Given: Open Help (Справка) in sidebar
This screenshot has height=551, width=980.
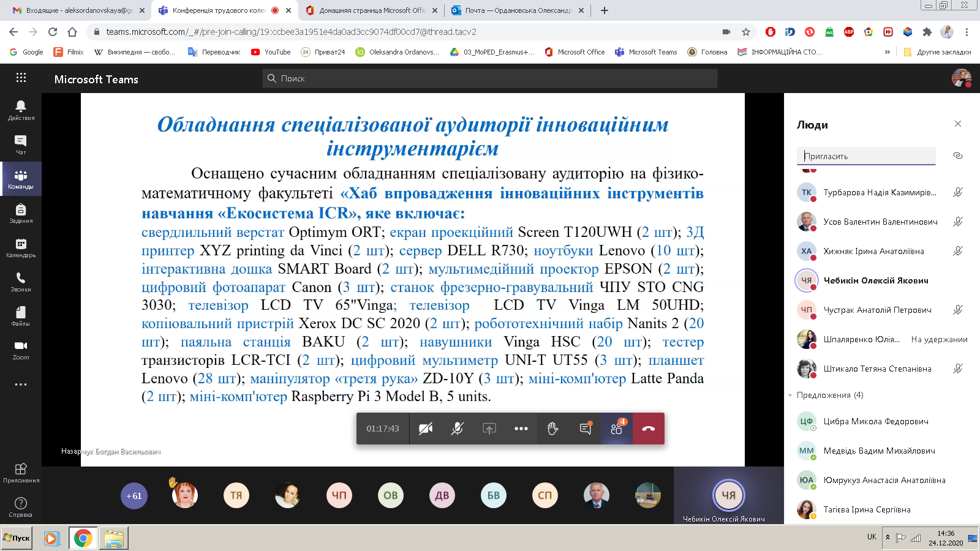Looking at the screenshot, I should 21,507.
